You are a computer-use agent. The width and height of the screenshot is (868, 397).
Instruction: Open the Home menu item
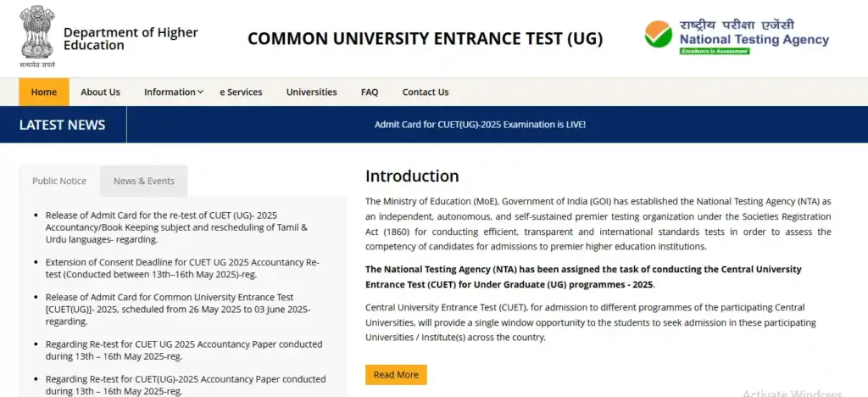point(44,92)
